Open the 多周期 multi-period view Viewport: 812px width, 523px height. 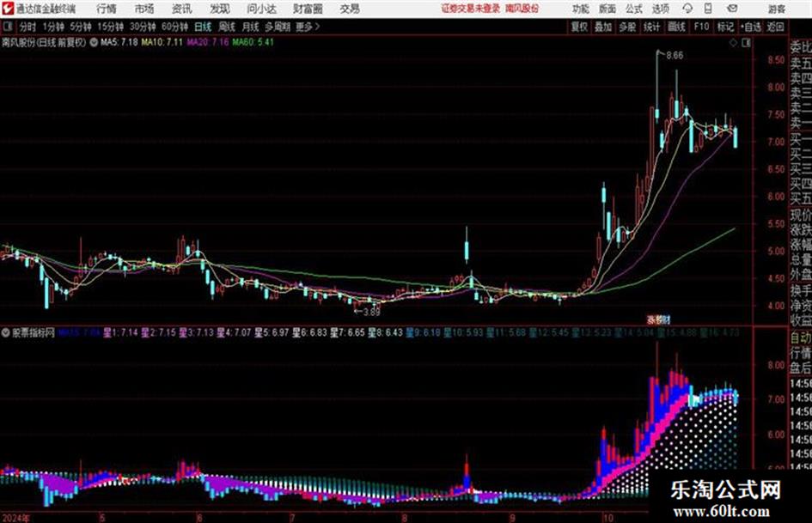click(278, 27)
